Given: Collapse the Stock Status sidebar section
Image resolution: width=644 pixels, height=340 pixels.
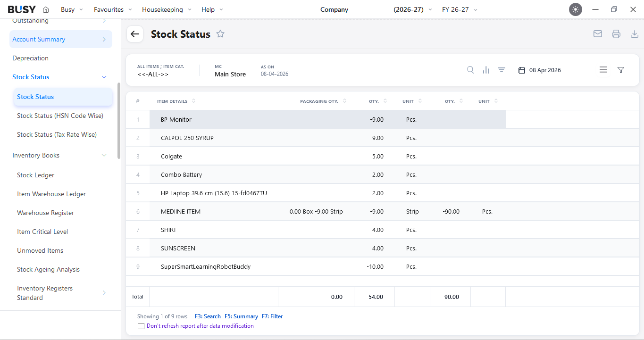Looking at the screenshot, I should [x=104, y=77].
